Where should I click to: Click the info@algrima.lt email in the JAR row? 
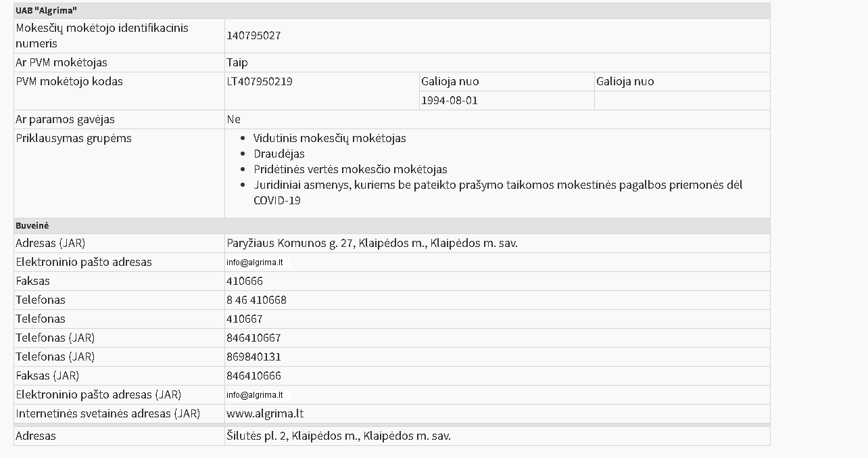coord(255,395)
